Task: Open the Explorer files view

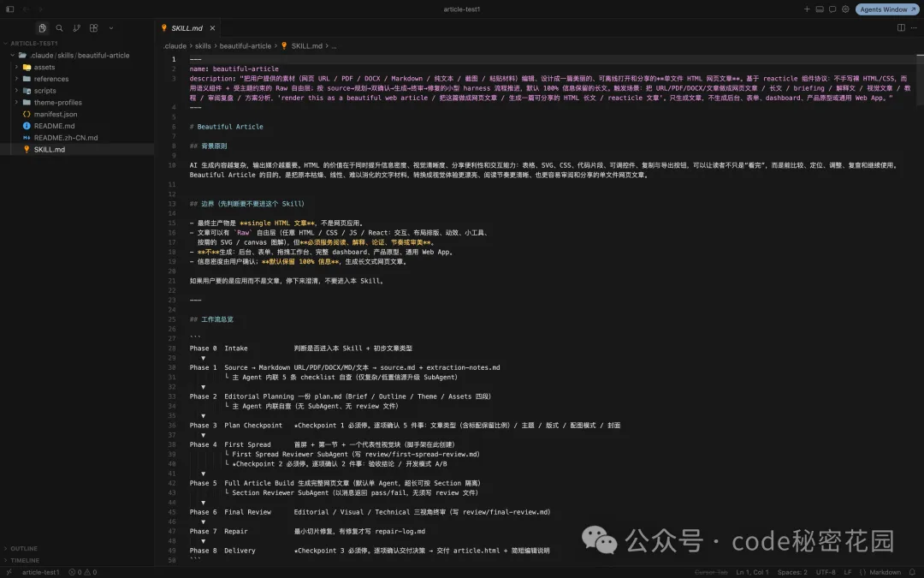Action: coord(43,27)
